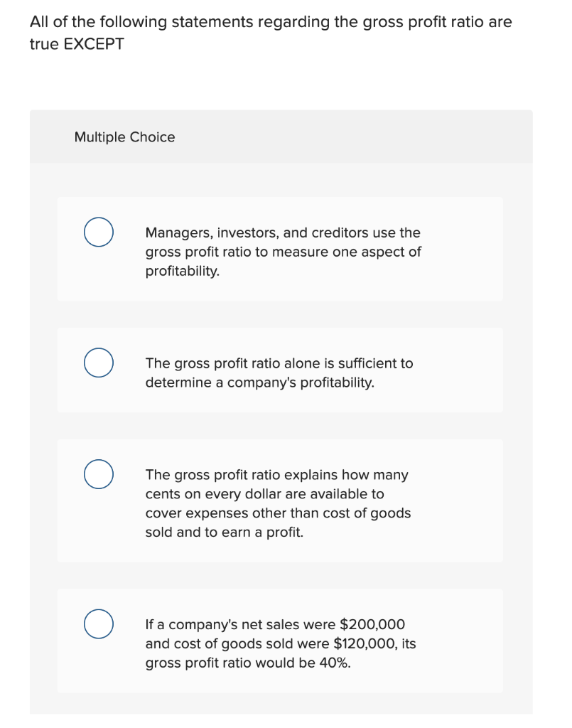Select the radio button beside the 'sufficient to determine' option
This screenshot has width=572, height=728.
tap(98, 363)
